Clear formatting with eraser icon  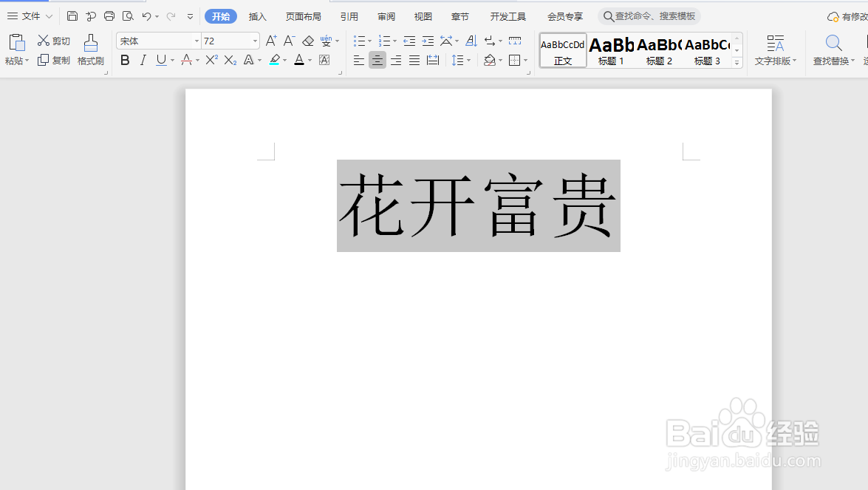[x=308, y=41]
